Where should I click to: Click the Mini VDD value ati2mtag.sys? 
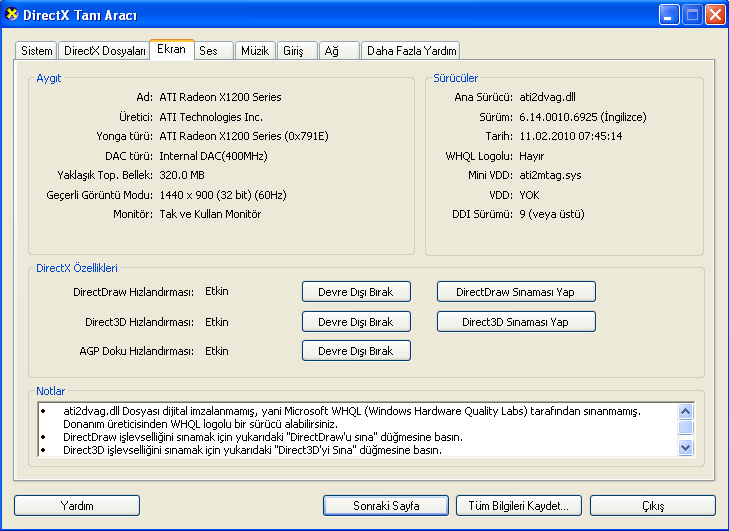(550, 175)
